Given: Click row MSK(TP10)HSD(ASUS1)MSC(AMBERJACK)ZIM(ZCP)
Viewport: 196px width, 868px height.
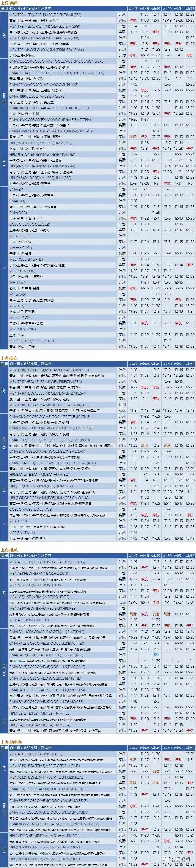Looking at the screenshot, I should coord(63,370).
